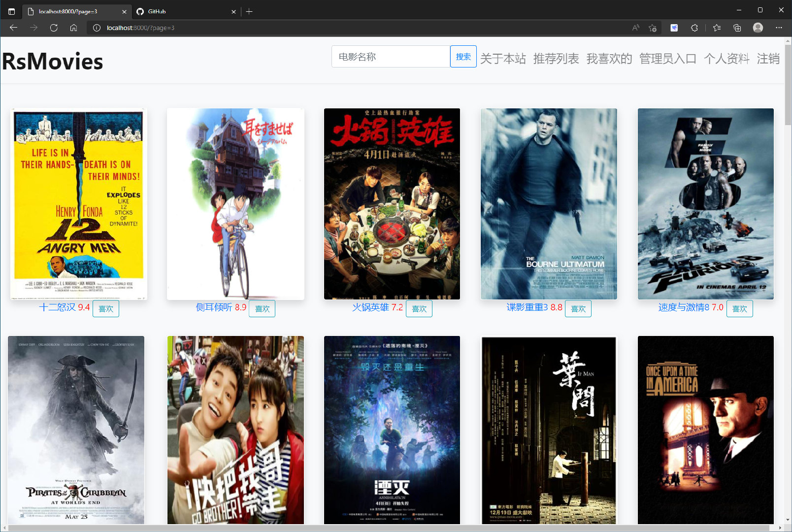The width and height of the screenshot is (792, 532).
Task: Open a new browser tab
Action: click(x=249, y=11)
